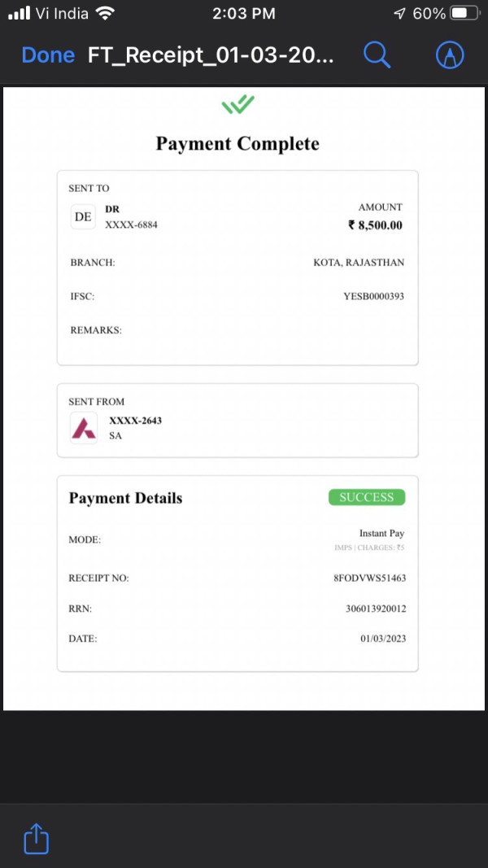Tap the green double-checkmark icon
Screen dimensions: 488x868
238,104
